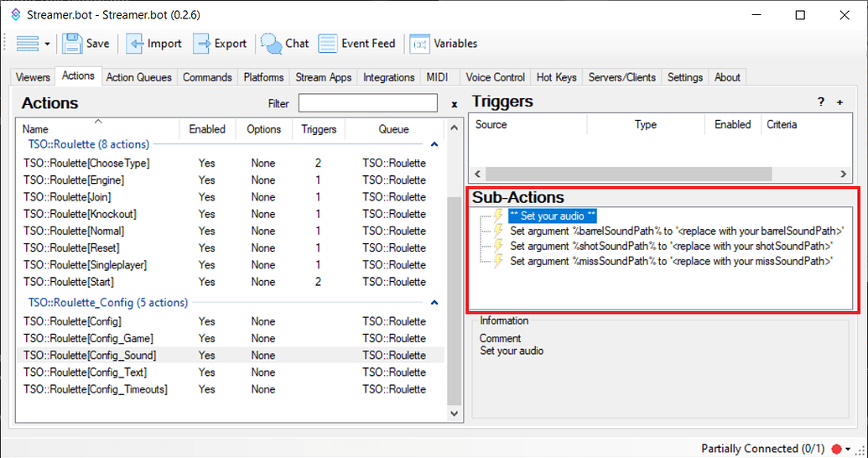
Task: Select the Actions tab
Action: coord(78,75)
